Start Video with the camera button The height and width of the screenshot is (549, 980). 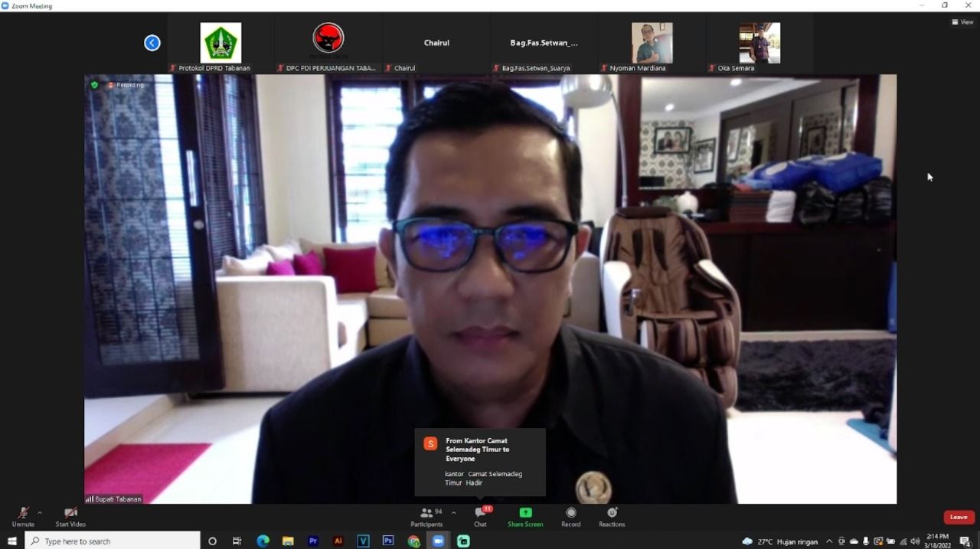click(x=70, y=515)
